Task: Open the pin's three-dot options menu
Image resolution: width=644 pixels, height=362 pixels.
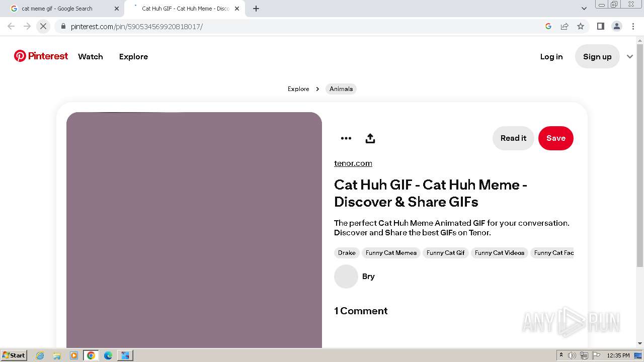Action: tap(346, 138)
